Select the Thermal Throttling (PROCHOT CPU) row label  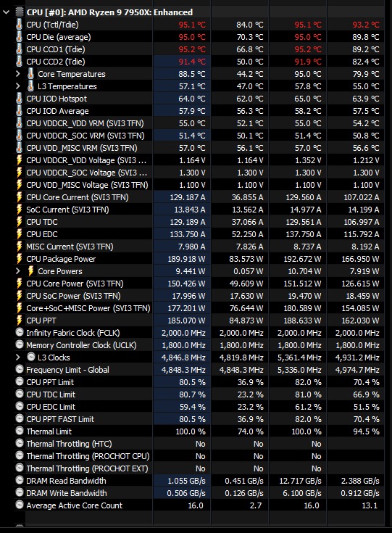tap(88, 456)
